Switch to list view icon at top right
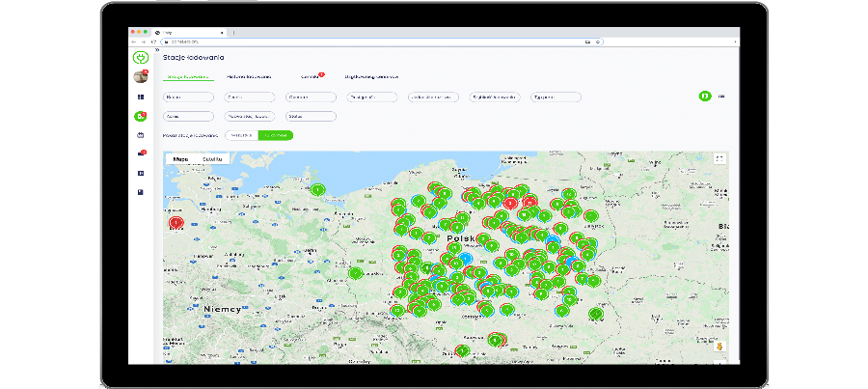 [x=722, y=97]
